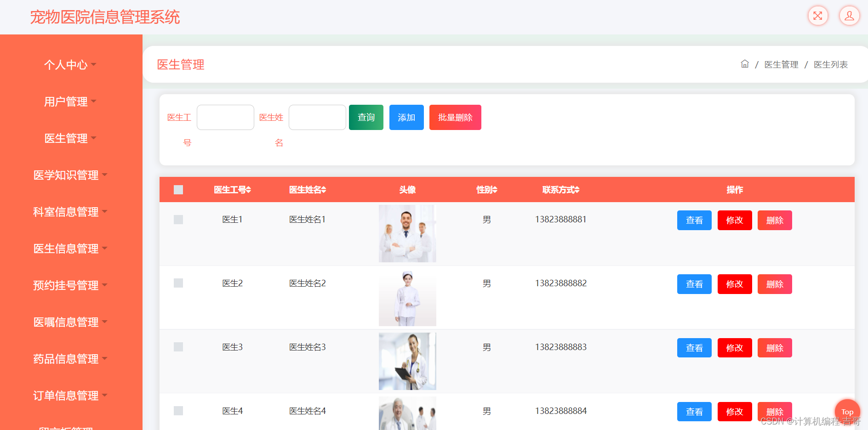The width and height of the screenshot is (868, 430).
Task: Click 删除 button for 医生2
Action: pyautogui.click(x=775, y=284)
